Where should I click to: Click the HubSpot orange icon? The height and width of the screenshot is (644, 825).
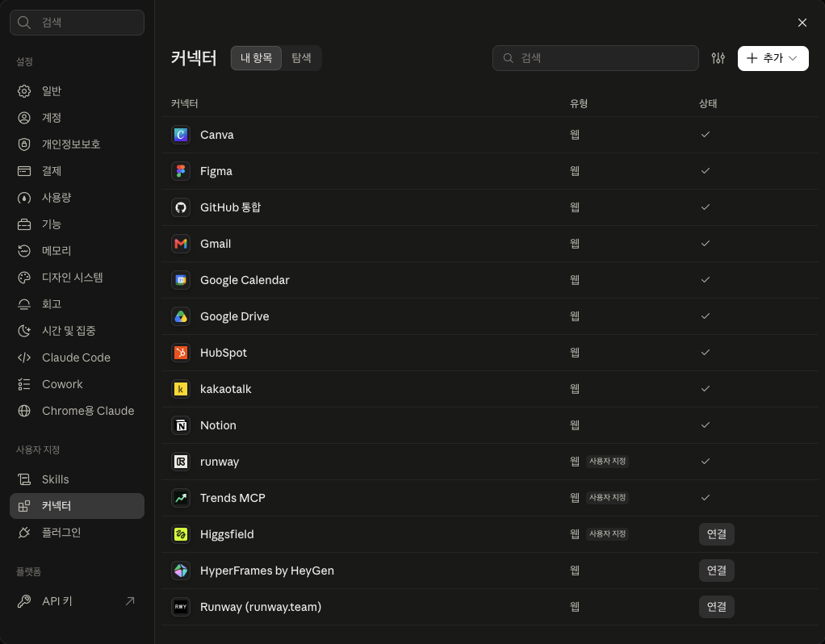[181, 353]
